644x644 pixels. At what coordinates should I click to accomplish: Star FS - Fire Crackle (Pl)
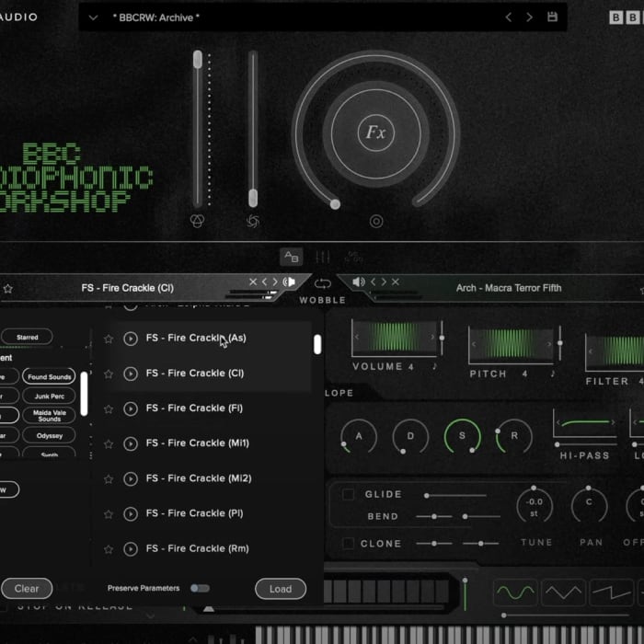(x=109, y=513)
